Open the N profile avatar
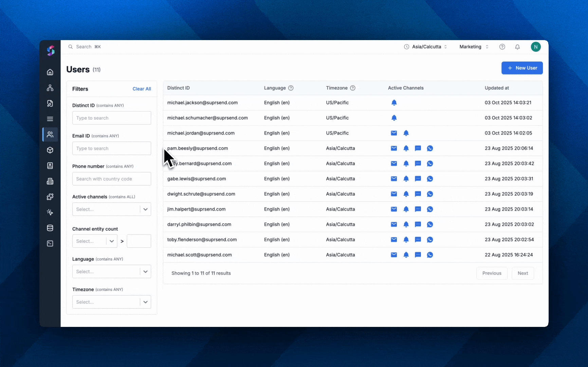This screenshot has width=588, height=367. (536, 47)
